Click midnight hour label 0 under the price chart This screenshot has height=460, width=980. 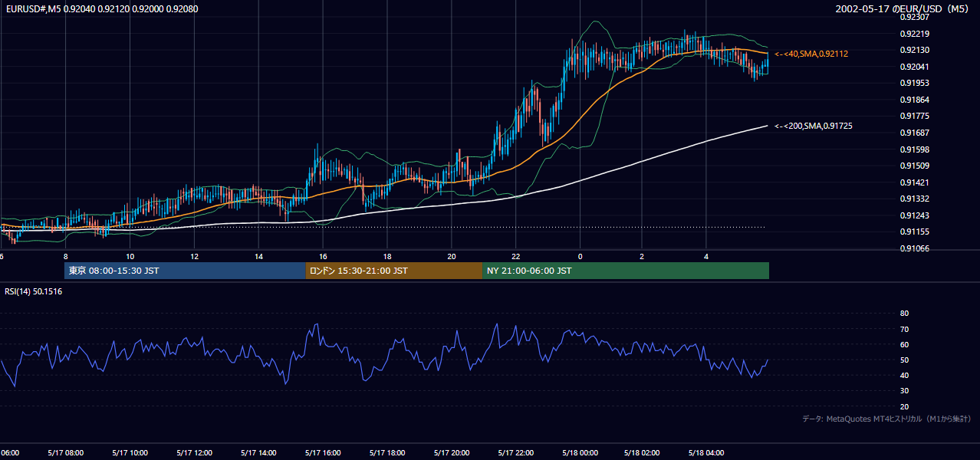(x=580, y=257)
